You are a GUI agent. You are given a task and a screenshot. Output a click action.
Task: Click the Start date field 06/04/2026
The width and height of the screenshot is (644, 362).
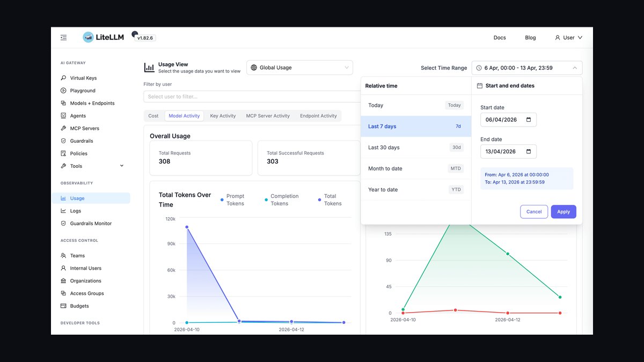tap(508, 120)
